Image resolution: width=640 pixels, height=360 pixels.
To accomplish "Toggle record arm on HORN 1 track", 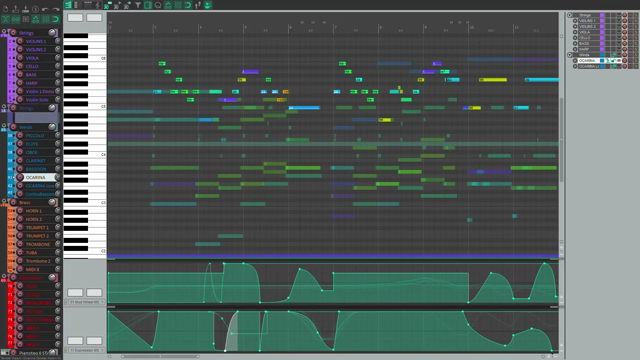I will [20, 211].
